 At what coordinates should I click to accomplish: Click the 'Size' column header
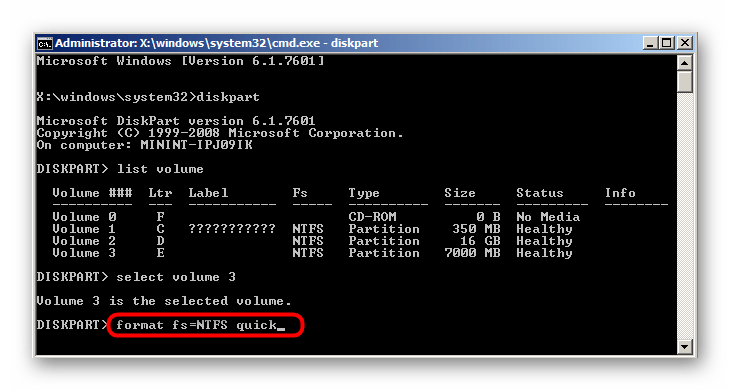point(460,193)
